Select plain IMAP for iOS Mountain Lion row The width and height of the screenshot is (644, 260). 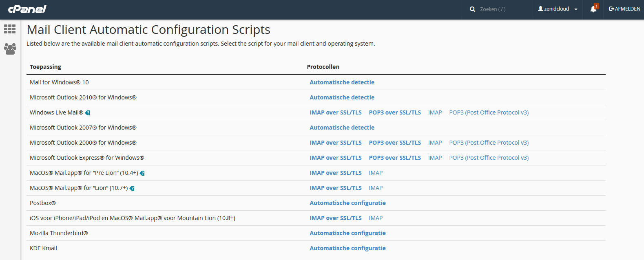coord(376,218)
